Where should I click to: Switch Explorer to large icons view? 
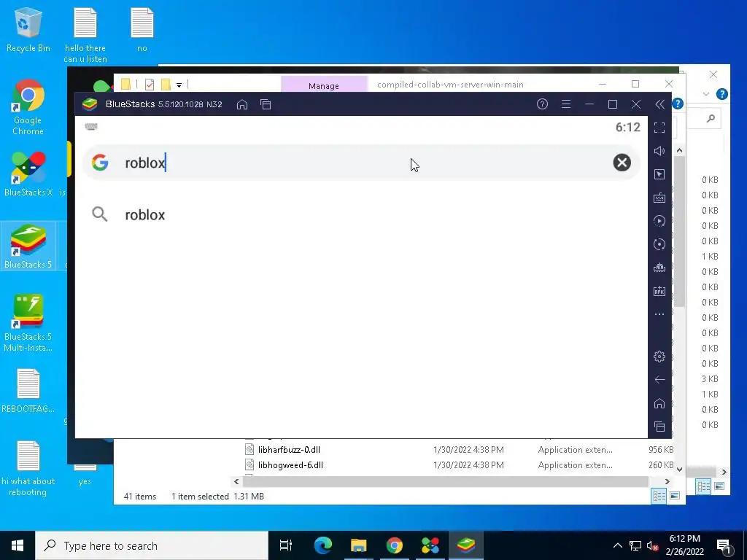[675, 496]
